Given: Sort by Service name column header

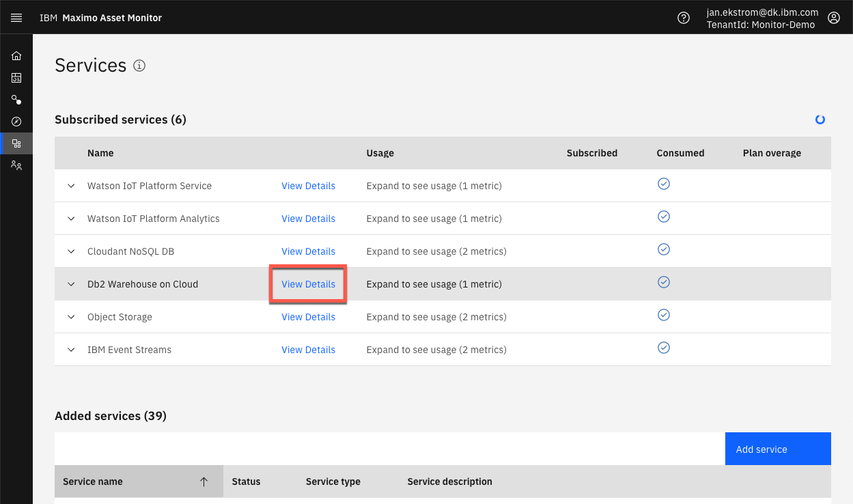Looking at the screenshot, I should pos(139,481).
